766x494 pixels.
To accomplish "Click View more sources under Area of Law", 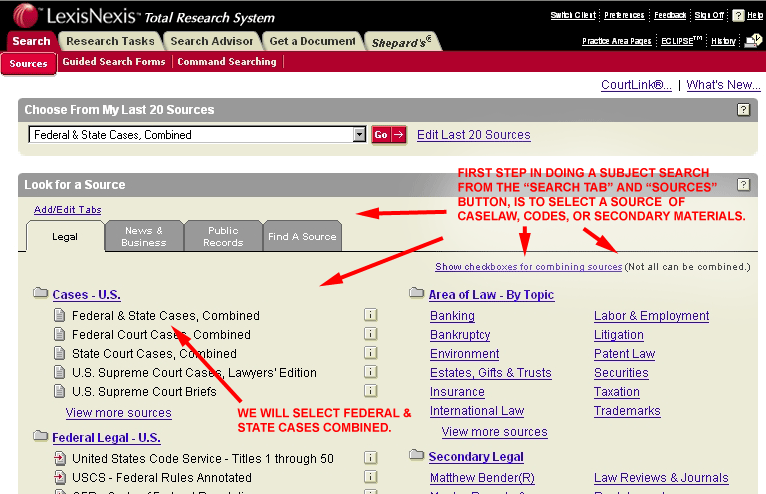I will [494, 432].
